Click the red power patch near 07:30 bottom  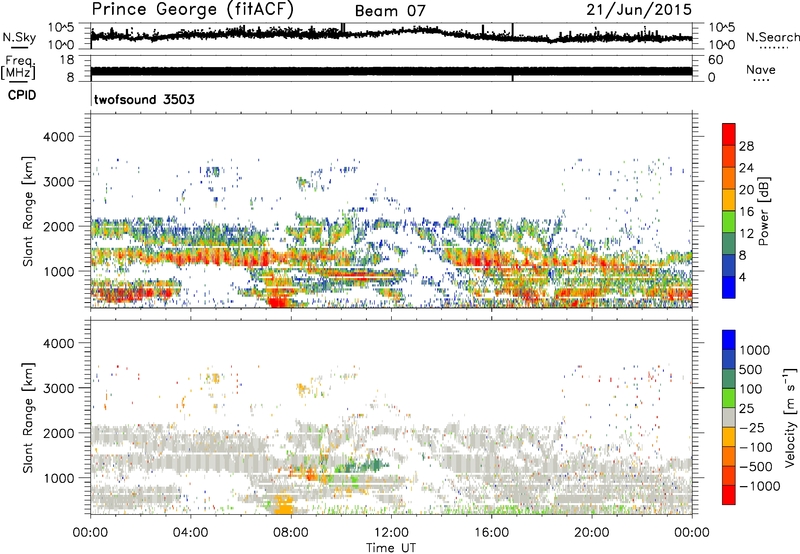click(278, 302)
